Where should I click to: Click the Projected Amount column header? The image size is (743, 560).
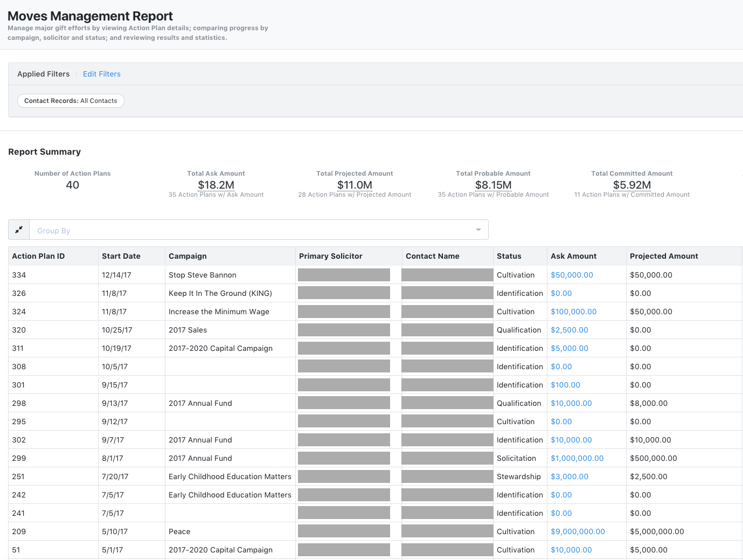pos(664,256)
